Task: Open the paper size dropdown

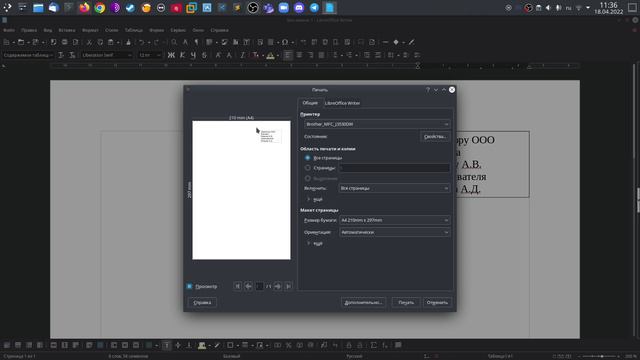Action: click(x=394, y=220)
